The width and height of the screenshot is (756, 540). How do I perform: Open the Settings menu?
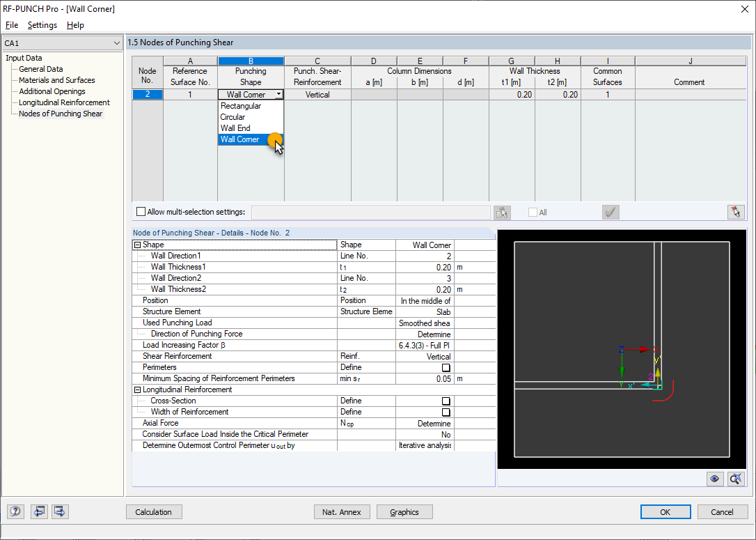(42, 25)
